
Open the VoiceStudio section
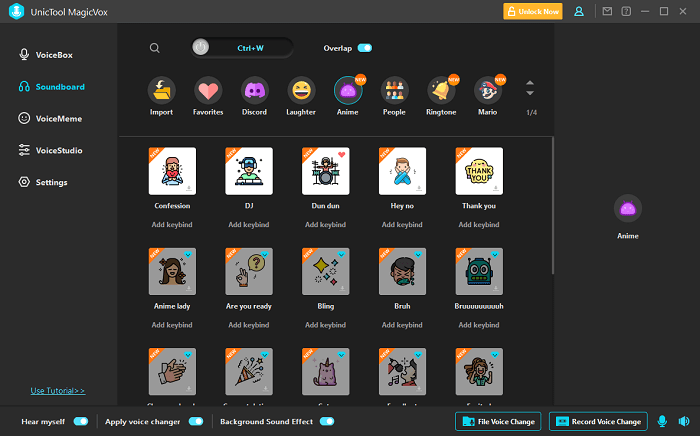click(50, 150)
